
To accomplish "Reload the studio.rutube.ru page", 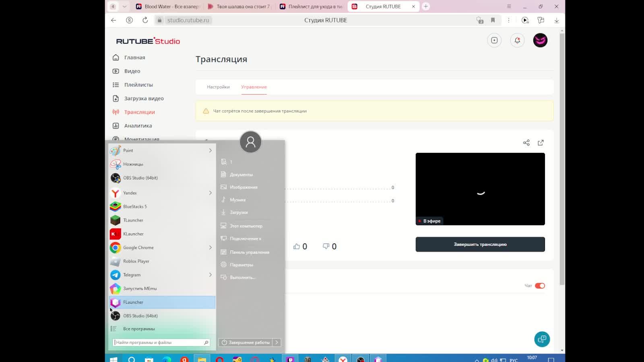I will pyautogui.click(x=145, y=20).
